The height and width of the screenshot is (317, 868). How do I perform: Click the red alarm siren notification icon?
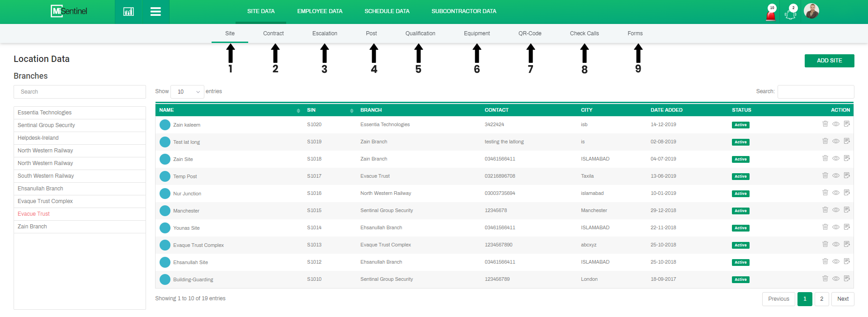click(x=771, y=14)
